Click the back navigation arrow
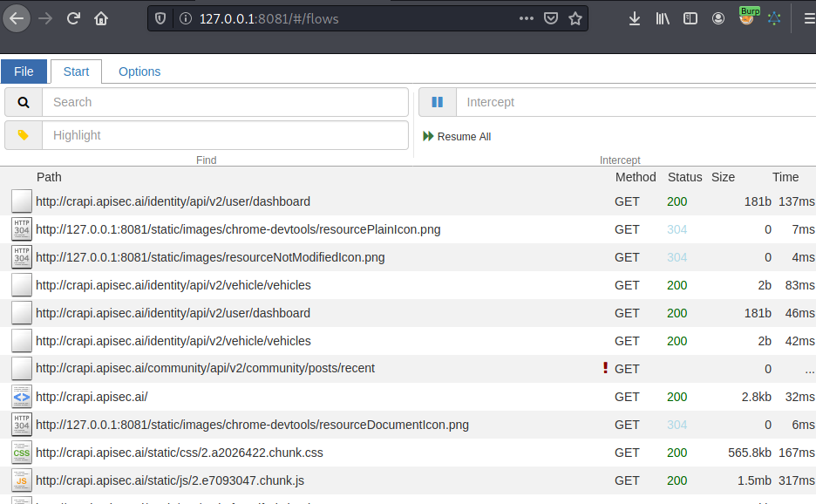The width and height of the screenshot is (816, 504). [x=17, y=18]
